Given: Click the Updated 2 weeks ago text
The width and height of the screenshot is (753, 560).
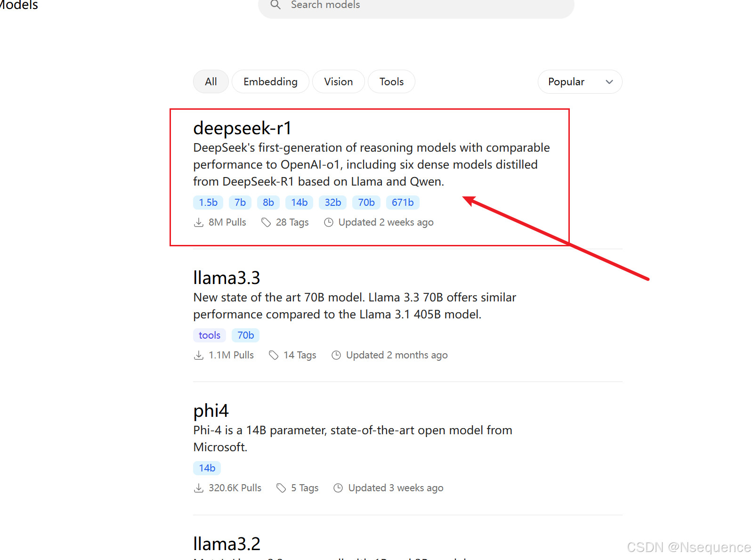Looking at the screenshot, I should [386, 222].
